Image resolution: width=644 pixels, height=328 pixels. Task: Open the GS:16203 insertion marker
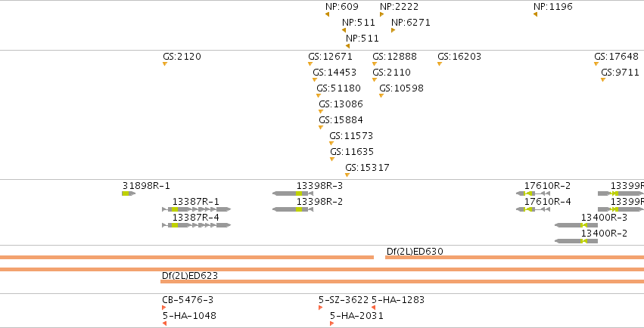coord(440,64)
